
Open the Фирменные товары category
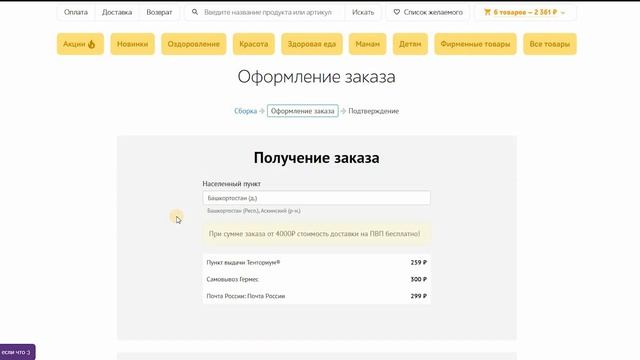click(x=476, y=44)
